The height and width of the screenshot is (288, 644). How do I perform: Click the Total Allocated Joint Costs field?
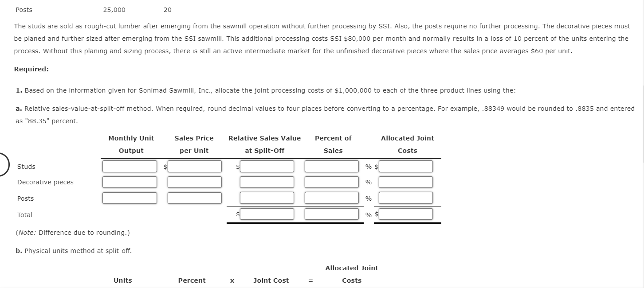(x=405, y=214)
